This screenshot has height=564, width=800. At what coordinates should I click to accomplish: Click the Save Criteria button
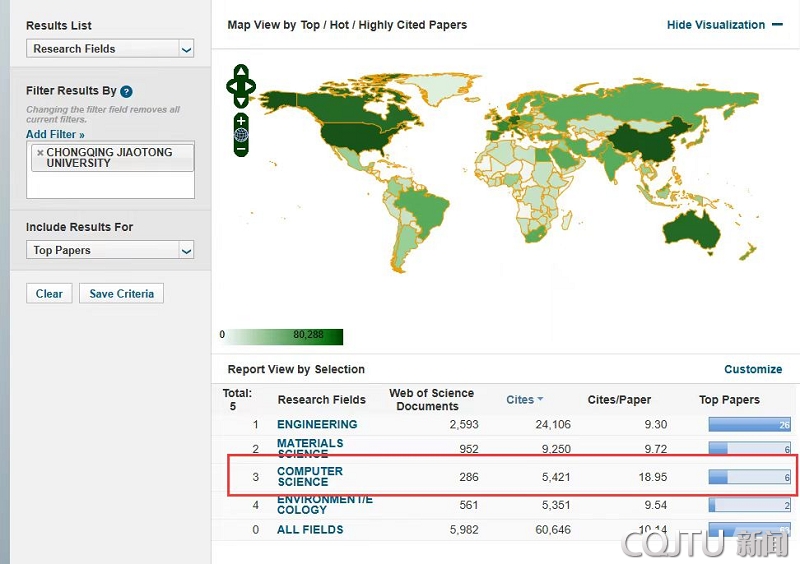pyautogui.click(x=121, y=294)
